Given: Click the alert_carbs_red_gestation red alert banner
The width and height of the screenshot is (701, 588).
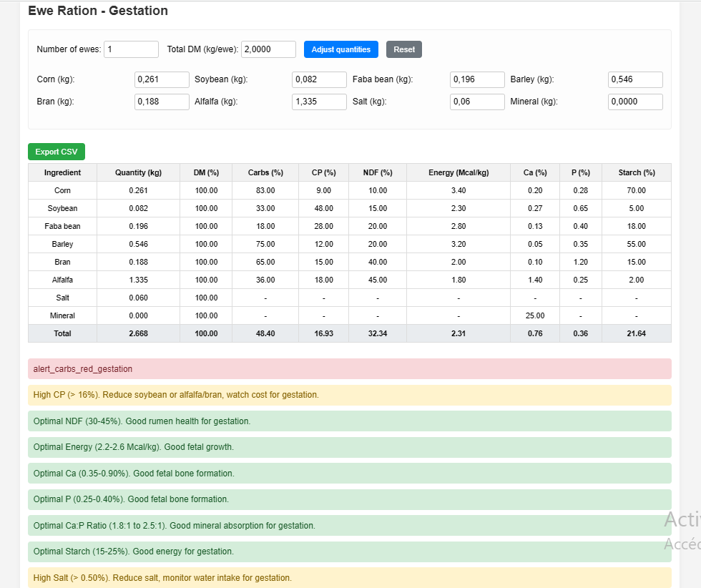Looking at the screenshot, I should click(x=349, y=368).
